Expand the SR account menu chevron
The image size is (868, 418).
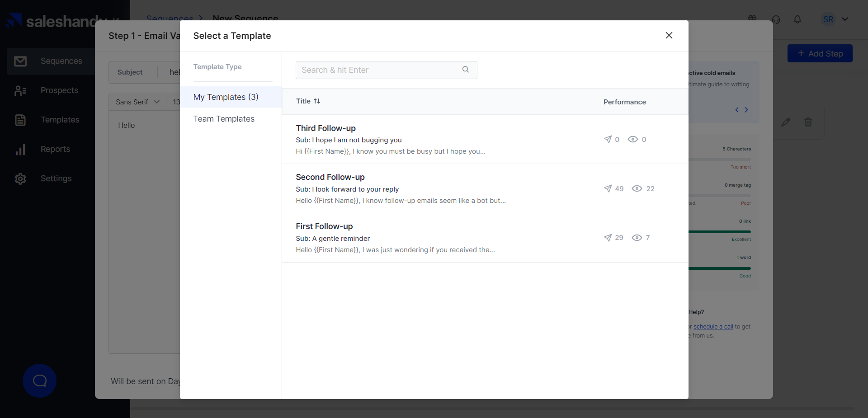844,19
